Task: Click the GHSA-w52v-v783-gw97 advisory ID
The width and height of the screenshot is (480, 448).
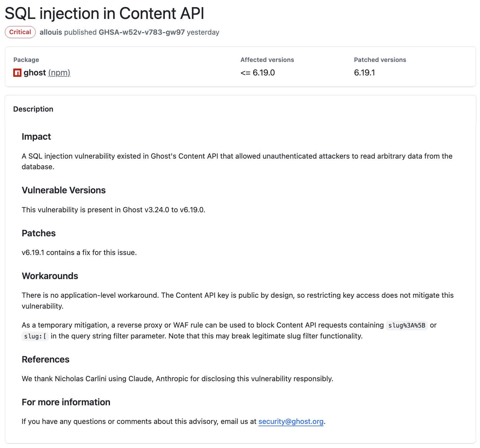Action: [x=142, y=32]
